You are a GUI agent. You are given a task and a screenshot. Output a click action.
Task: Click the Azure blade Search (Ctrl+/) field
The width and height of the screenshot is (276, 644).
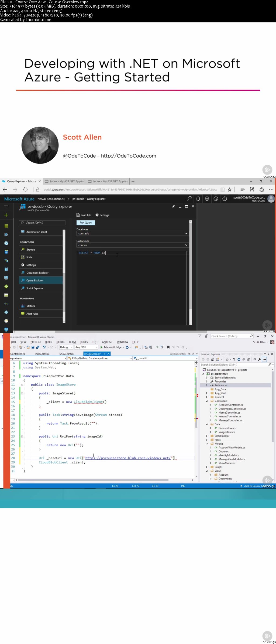(x=42, y=223)
